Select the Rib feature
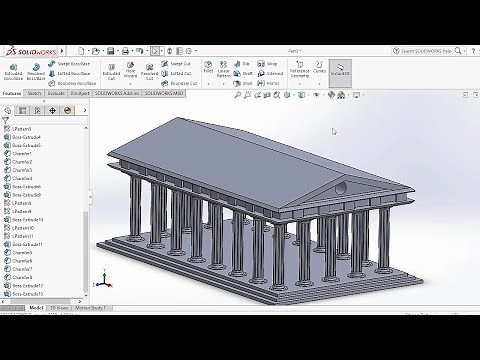This screenshot has height=360, width=480. click(x=242, y=64)
